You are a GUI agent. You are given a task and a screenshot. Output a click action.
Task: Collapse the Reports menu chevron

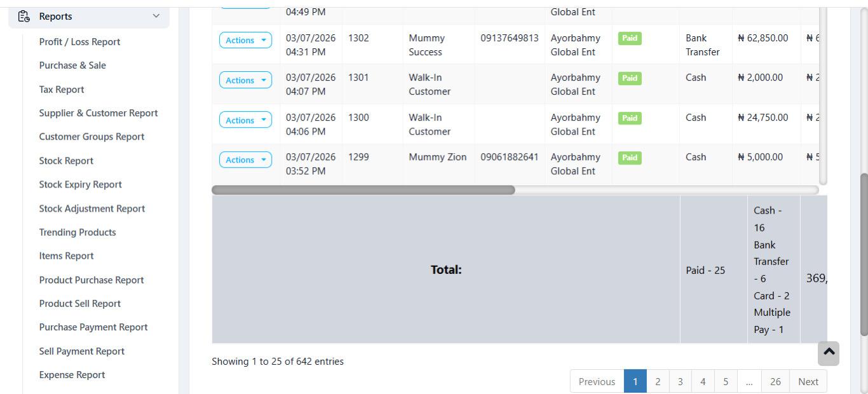point(156,16)
